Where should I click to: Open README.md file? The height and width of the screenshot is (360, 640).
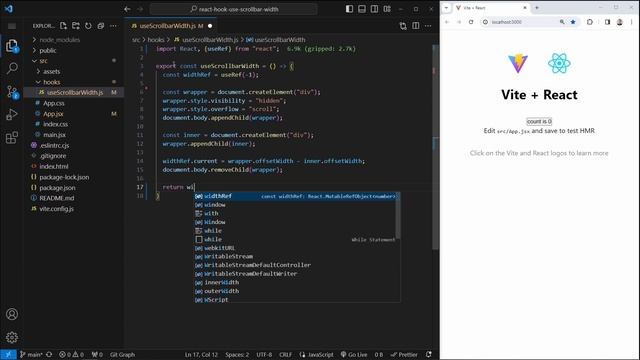click(57, 198)
